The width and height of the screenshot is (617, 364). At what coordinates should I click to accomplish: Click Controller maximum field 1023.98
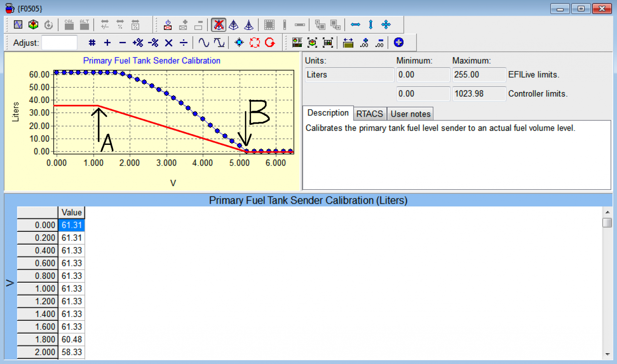479,94
